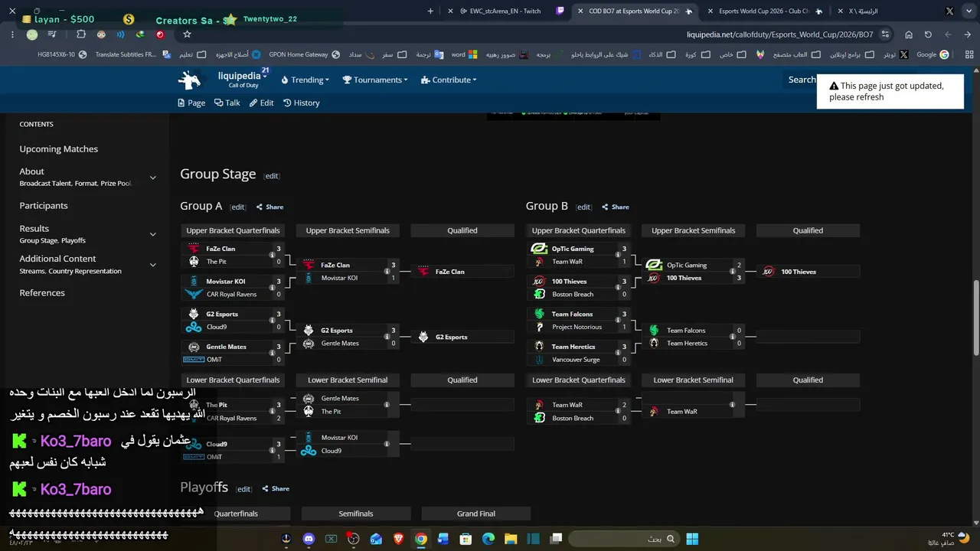The image size is (980, 551).
Task: Open Microsoft Edge from the taskbar
Action: point(488,539)
